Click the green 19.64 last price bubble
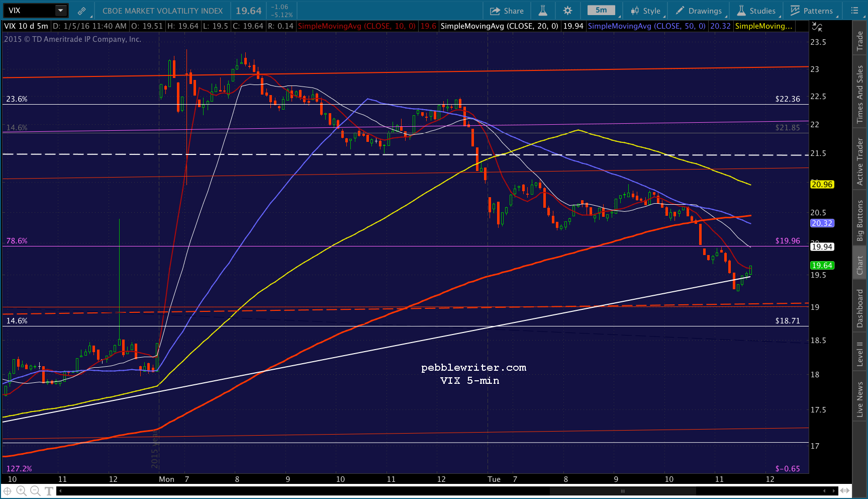Viewport: 868px width, 499px height. point(822,266)
